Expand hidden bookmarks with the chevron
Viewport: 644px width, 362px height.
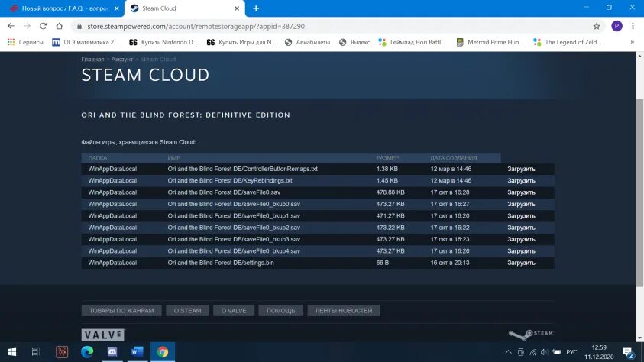tap(632, 42)
